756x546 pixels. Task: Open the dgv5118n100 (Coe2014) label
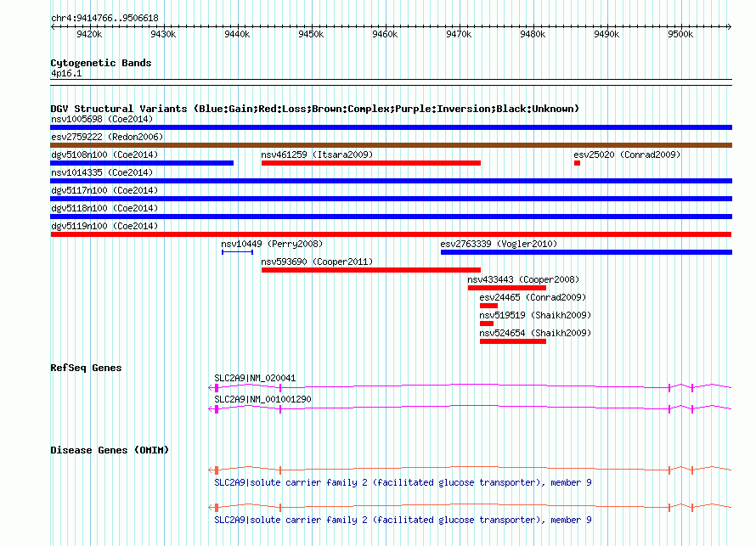pos(104,208)
